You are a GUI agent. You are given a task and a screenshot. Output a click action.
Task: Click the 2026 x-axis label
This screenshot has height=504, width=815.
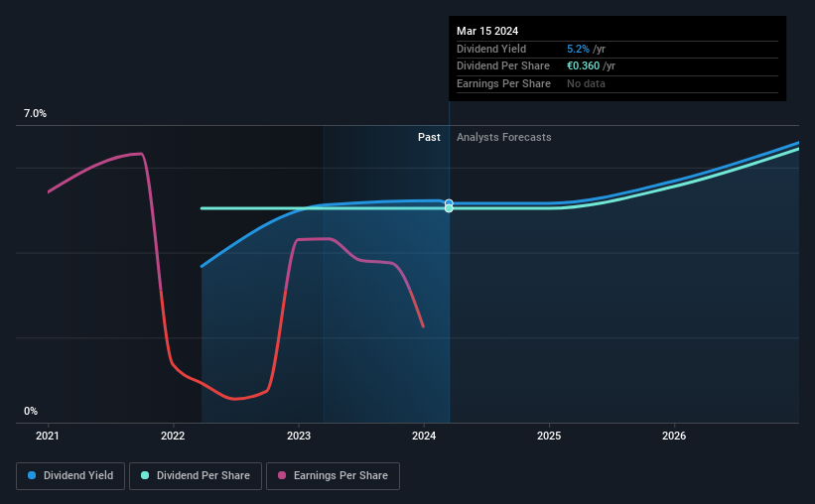click(674, 436)
